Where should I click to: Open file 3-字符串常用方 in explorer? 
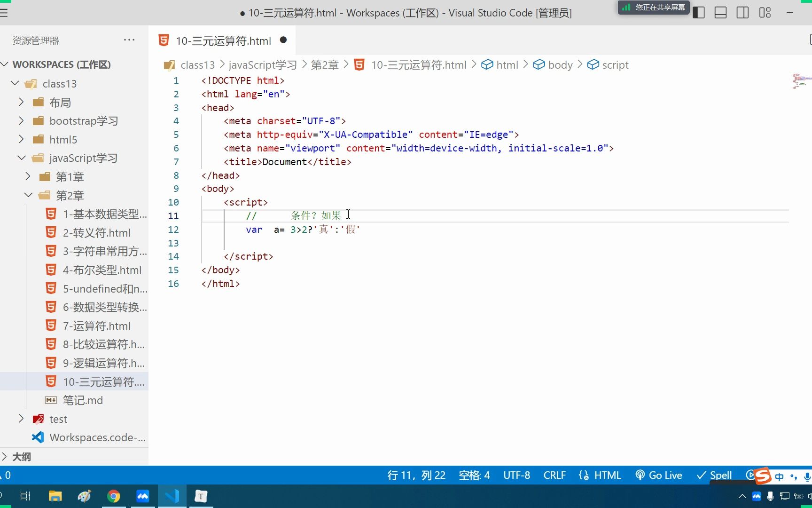pos(96,251)
